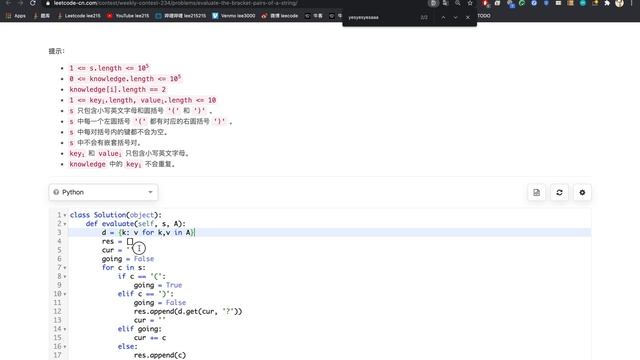Click code line 'going = False' on line 6
Viewport: 640px width, 360px height.
128,259
